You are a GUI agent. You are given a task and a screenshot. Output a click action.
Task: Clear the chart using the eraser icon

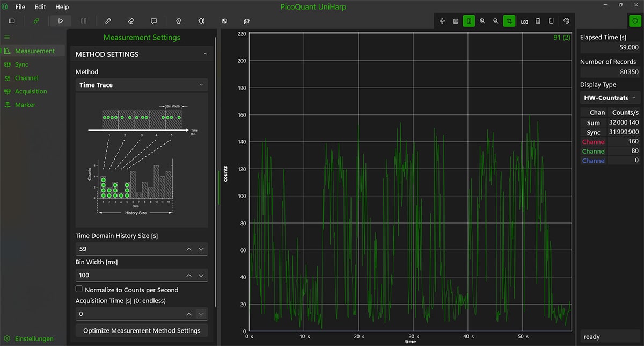pyautogui.click(x=130, y=21)
